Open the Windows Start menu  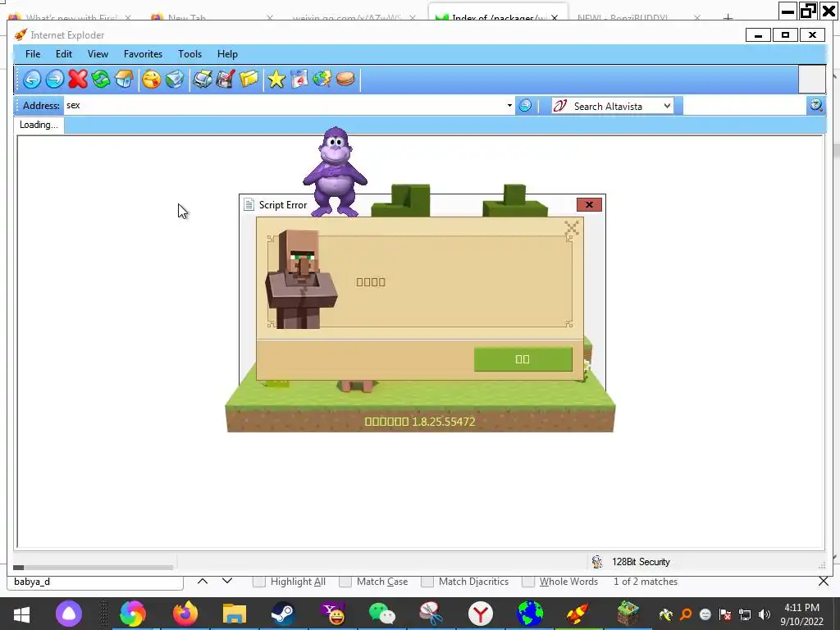pyautogui.click(x=21, y=614)
